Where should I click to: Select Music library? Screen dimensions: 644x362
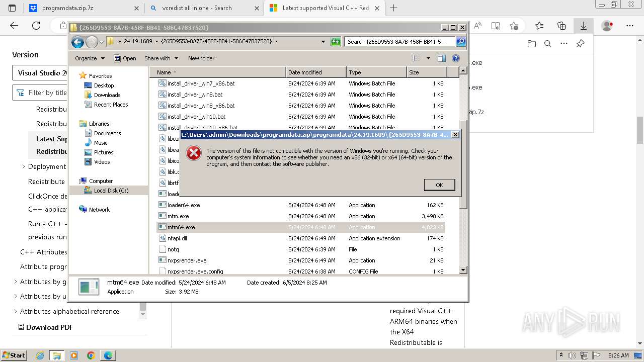pos(101,143)
